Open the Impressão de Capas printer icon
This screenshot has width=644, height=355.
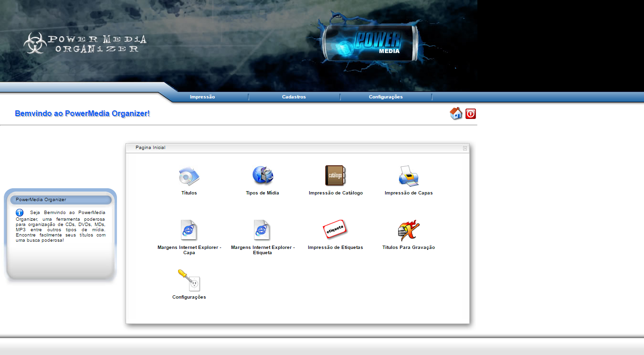click(x=409, y=176)
